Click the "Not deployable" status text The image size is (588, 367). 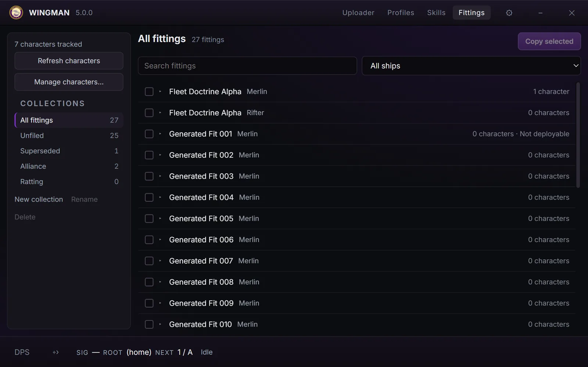point(544,134)
